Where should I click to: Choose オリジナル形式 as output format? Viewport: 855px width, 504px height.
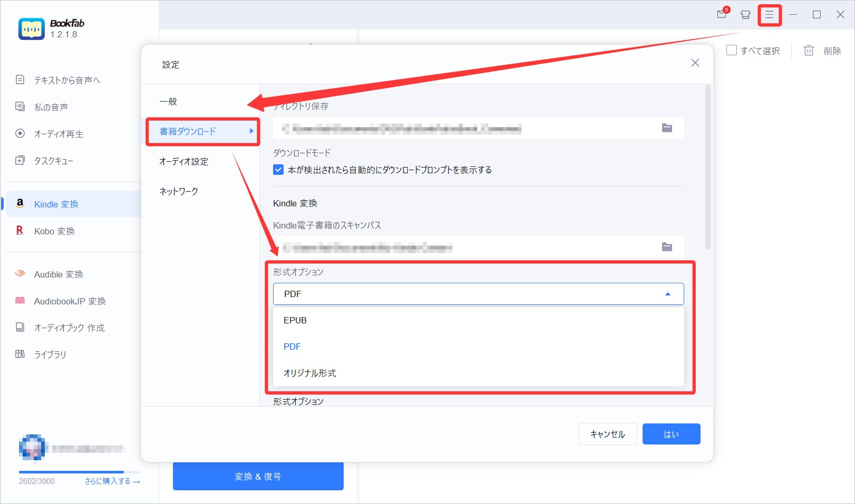coord(308,373)
